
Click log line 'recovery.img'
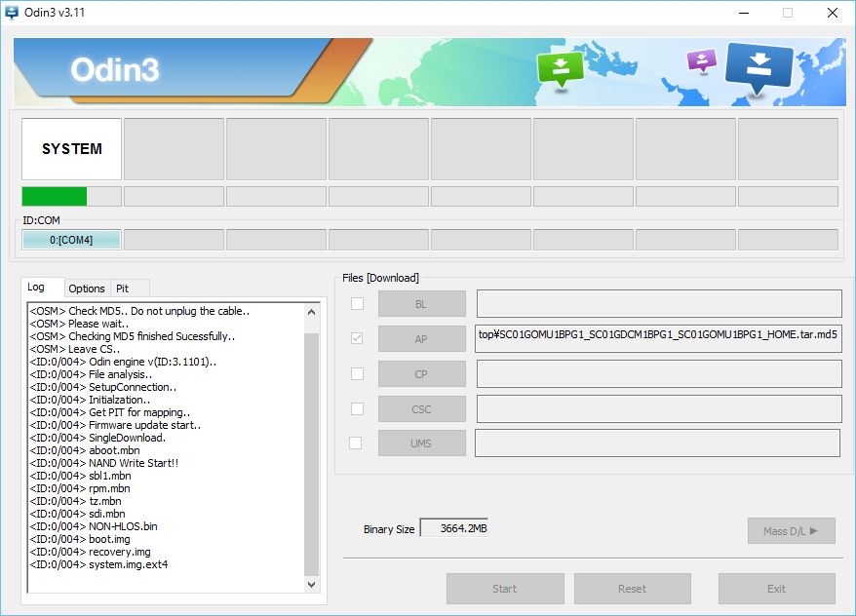(x=90, y=553)
